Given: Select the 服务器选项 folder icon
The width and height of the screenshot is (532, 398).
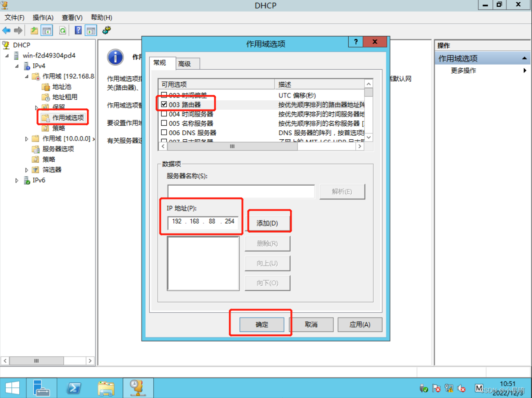Looking at the screenshot, I should 35,149.
